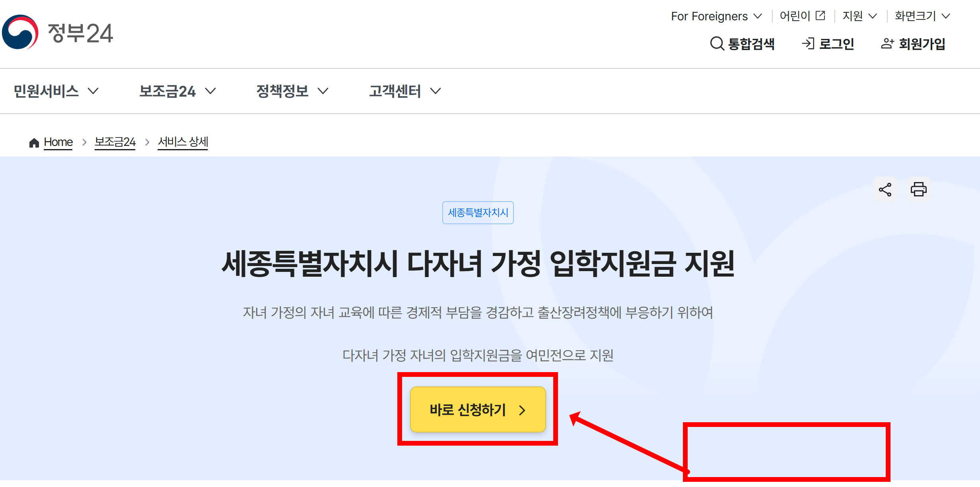The width and height of the screenshot is (980, 487).
Task: Click the 서비스 상세 breadcrumb link
Action: [183, 142]
